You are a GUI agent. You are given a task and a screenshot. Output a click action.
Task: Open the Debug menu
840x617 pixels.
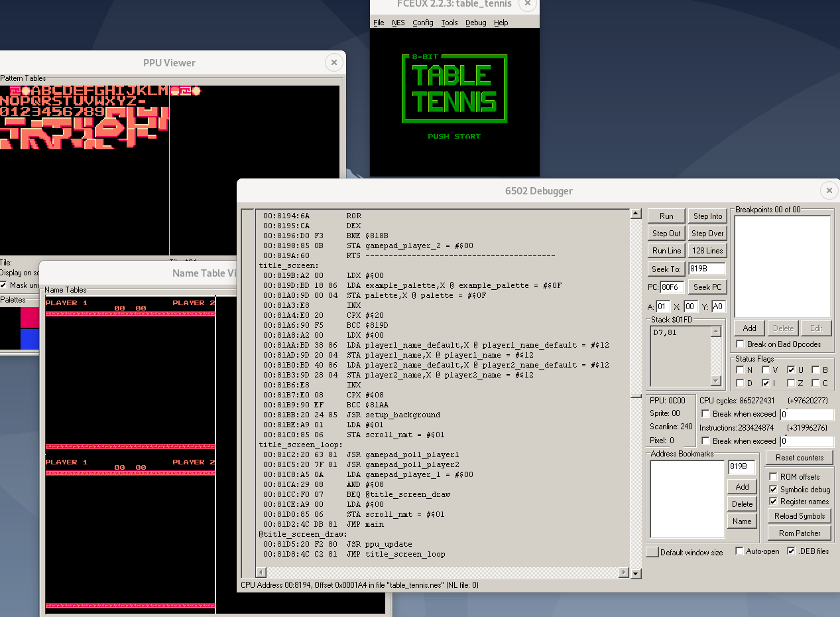[475, 23]
